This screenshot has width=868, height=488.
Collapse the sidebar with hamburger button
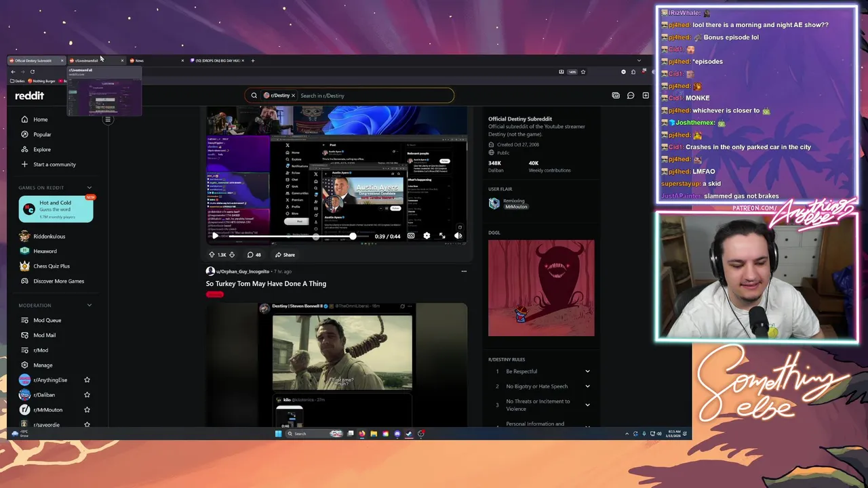coord(107,120)
